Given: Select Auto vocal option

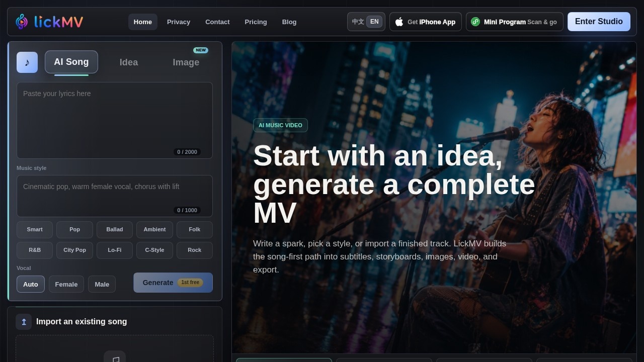Looking at the screenshot, I should coord(31,284).
